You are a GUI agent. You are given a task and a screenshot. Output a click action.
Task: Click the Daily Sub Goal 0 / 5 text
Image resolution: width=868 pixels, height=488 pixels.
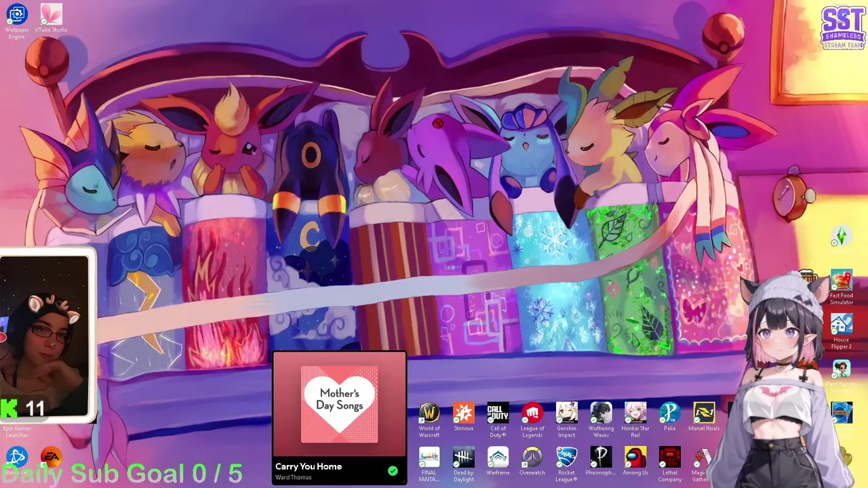tap(123, 474)
